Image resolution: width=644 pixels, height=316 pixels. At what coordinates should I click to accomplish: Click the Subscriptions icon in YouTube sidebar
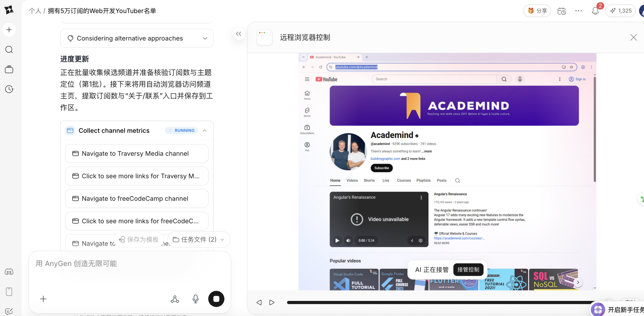point(307,129)
